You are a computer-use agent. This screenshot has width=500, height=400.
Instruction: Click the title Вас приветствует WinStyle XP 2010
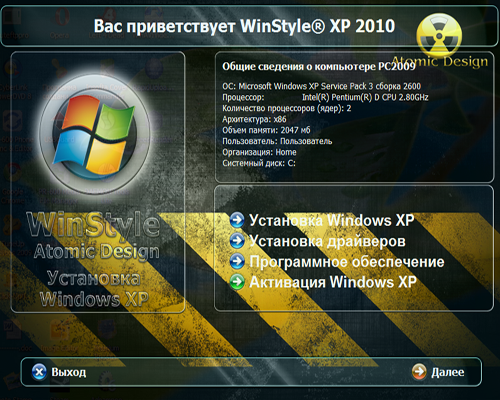pos(244,27)
